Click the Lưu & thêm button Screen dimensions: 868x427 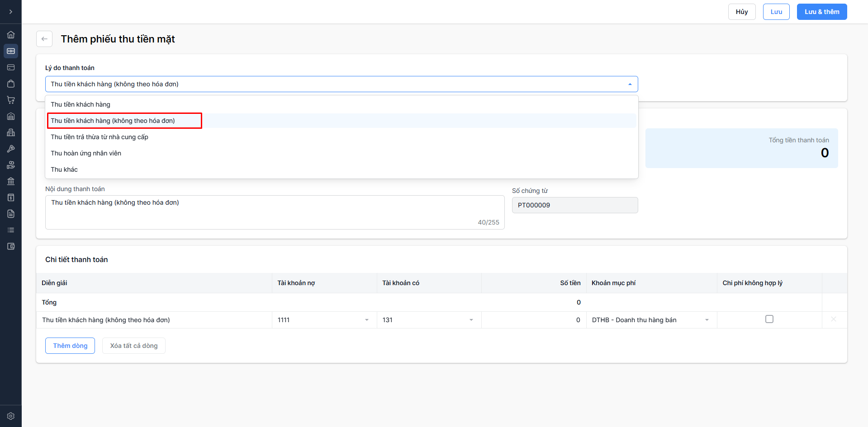[x=821, y=12]
